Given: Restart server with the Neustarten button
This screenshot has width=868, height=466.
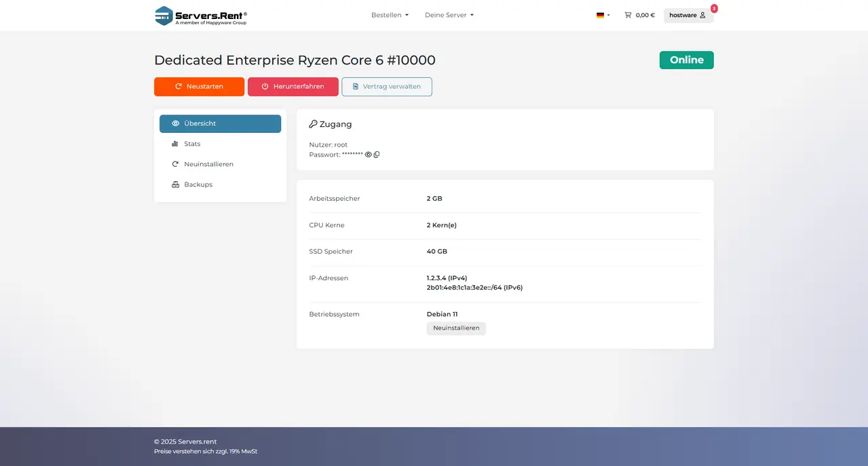Looking at the screenshot, I should click(199, 87).
